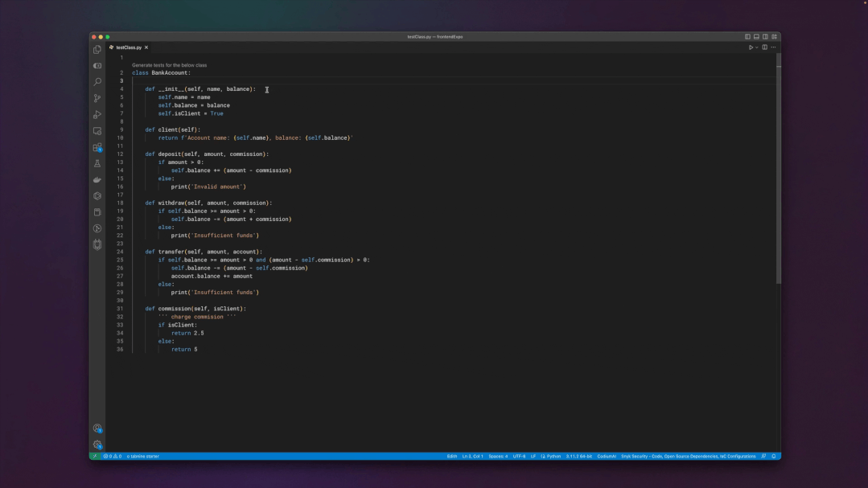Click the 'def commission(self, isClient):' line
The height and width of the screenshot is (488, 868).
click(195, 309)
